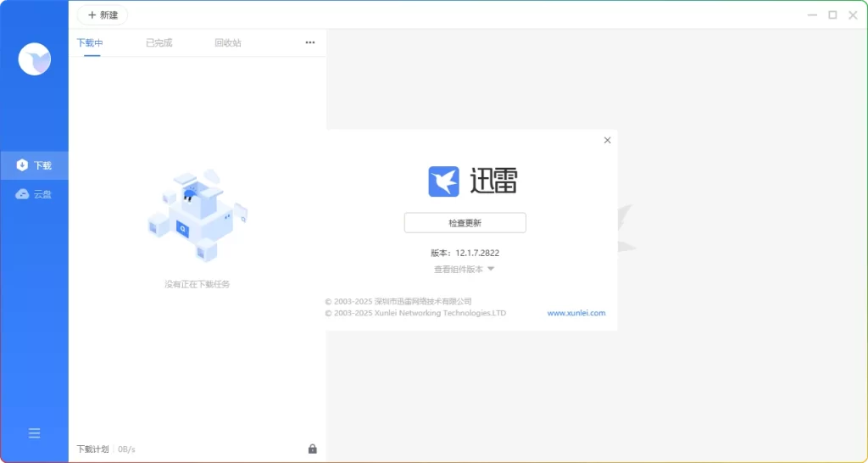The width and height of the screenshot is (868, 463).
Task: Close the about 迅雷 dialog
Action: pos(607,140)
